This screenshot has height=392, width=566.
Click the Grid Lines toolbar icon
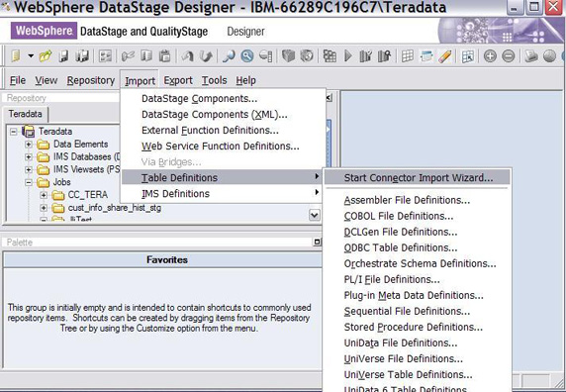(x=408, y=56)
